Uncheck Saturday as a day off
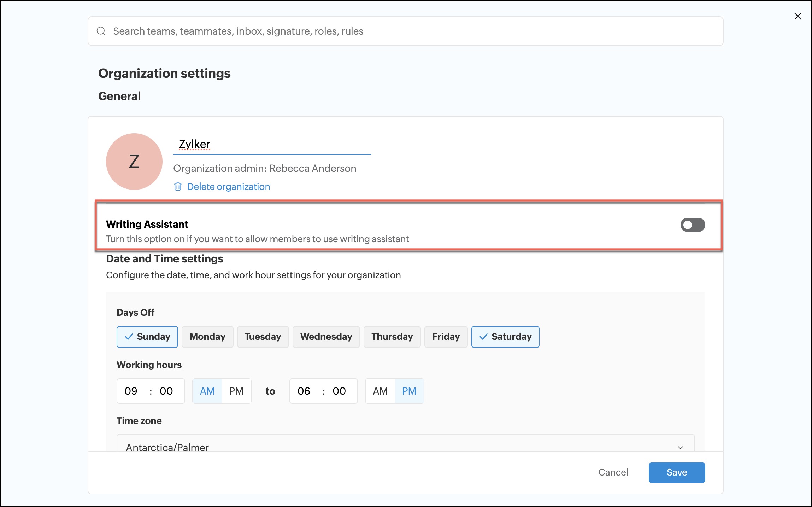Screen dimensions: 812x507 (x=505, y=337)
